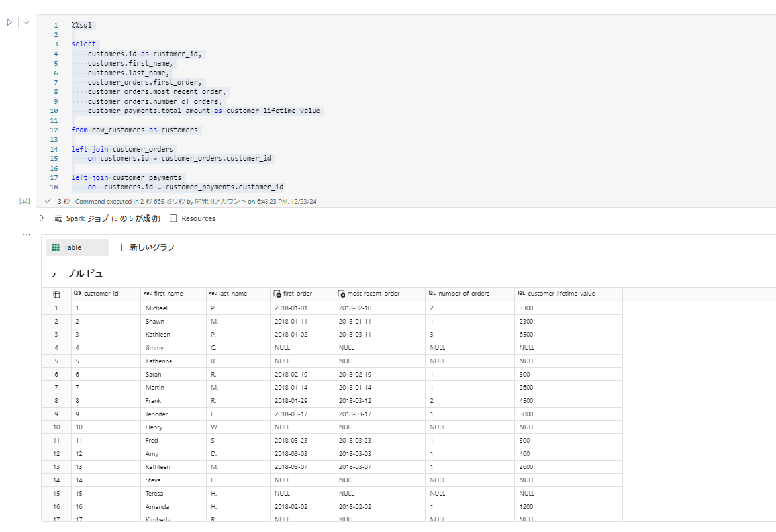The height and width of the screenshot is (532, 776).
Task: Click the first_order column header
Action: [303, 294]
